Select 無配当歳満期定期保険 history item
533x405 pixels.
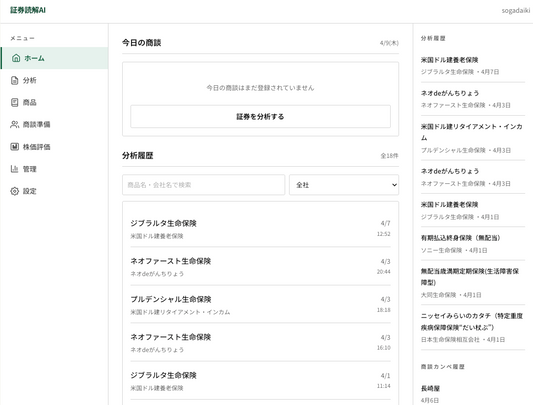[473, 283]
